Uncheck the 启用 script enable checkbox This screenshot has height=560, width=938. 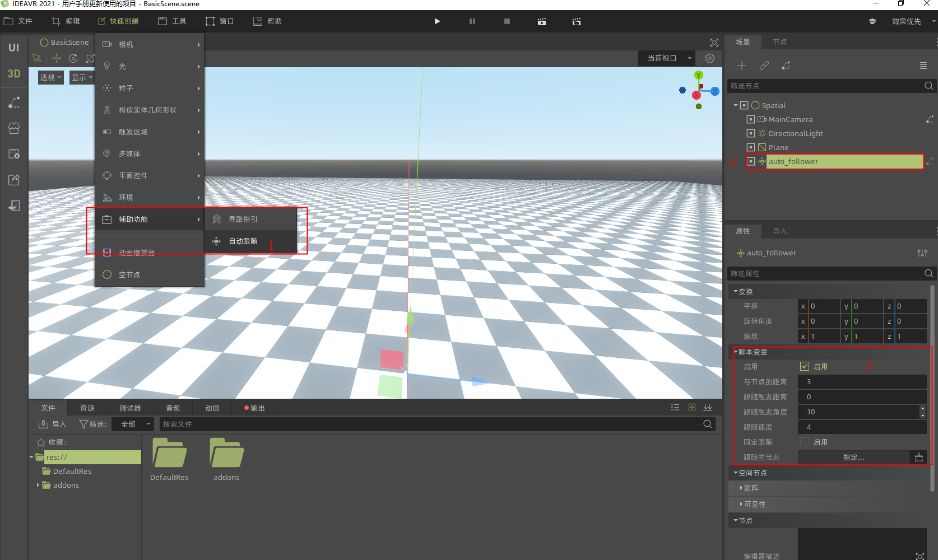[805, 366]
